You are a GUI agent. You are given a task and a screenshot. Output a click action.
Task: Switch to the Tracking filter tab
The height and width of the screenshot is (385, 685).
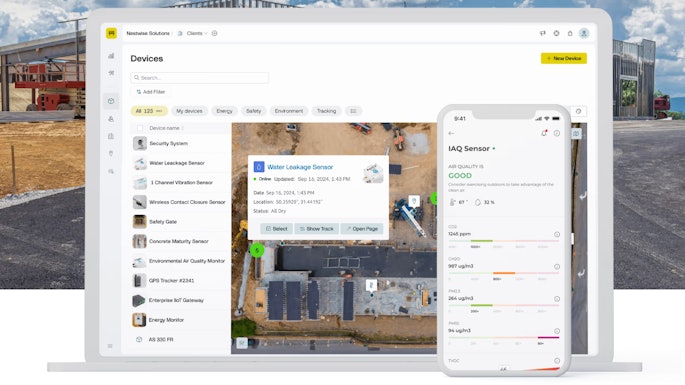point(326,111)
